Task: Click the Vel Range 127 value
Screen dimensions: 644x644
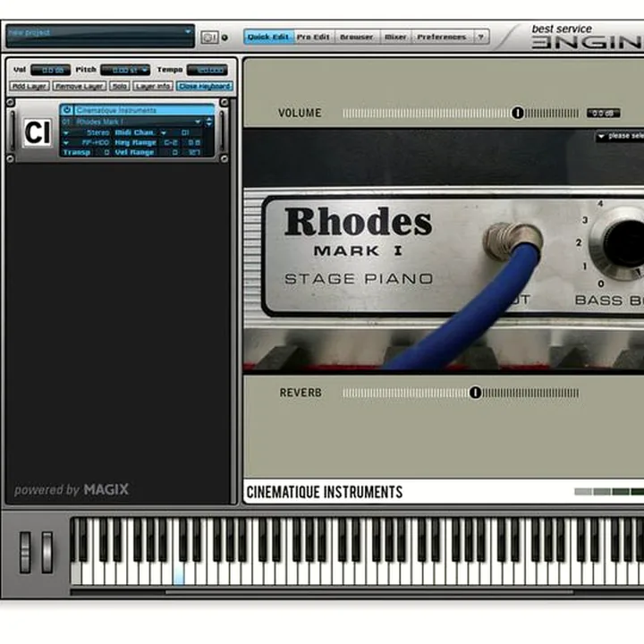Action: click(x=194, y=152)
